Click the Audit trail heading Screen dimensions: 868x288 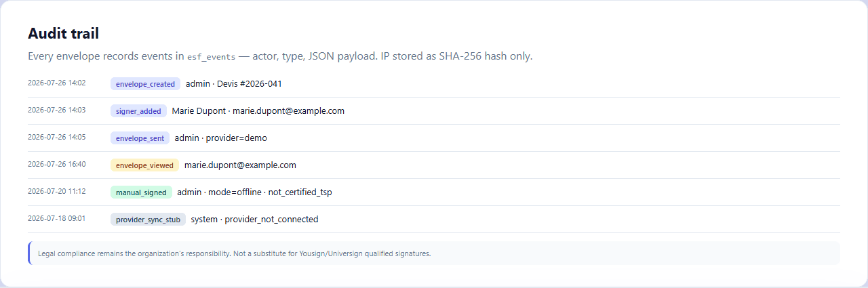64,33
